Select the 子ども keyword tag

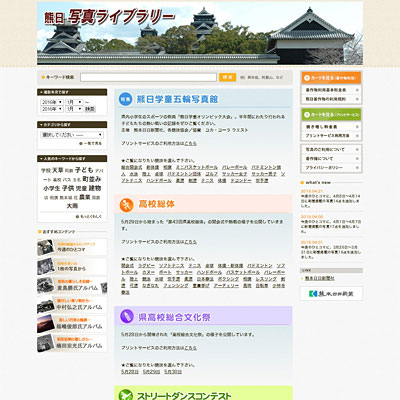click(84, 170)
